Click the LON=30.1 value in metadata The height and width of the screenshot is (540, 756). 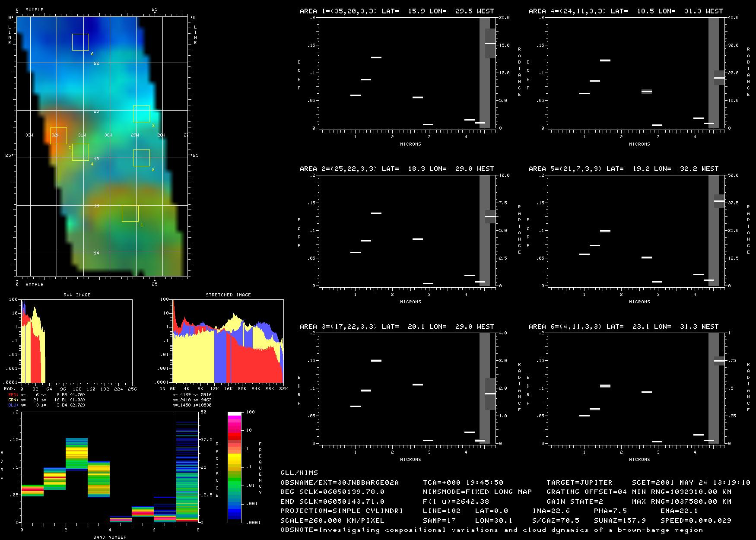(x=494, y=521)
